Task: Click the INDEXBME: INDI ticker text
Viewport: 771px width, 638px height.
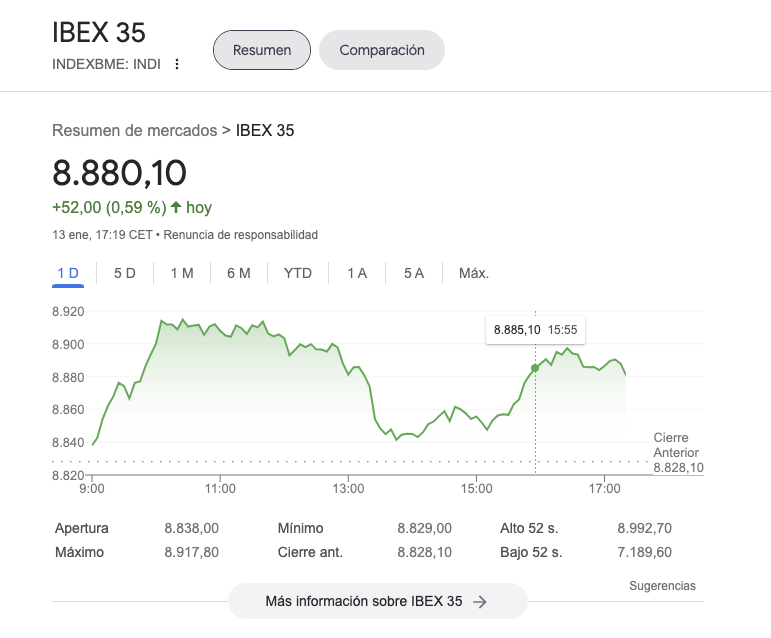Action: [x=106, y=64]
